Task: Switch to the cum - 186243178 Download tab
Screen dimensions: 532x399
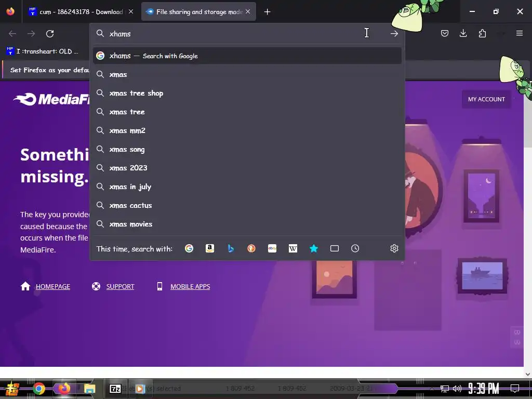Action: click(x=82, y=12)
